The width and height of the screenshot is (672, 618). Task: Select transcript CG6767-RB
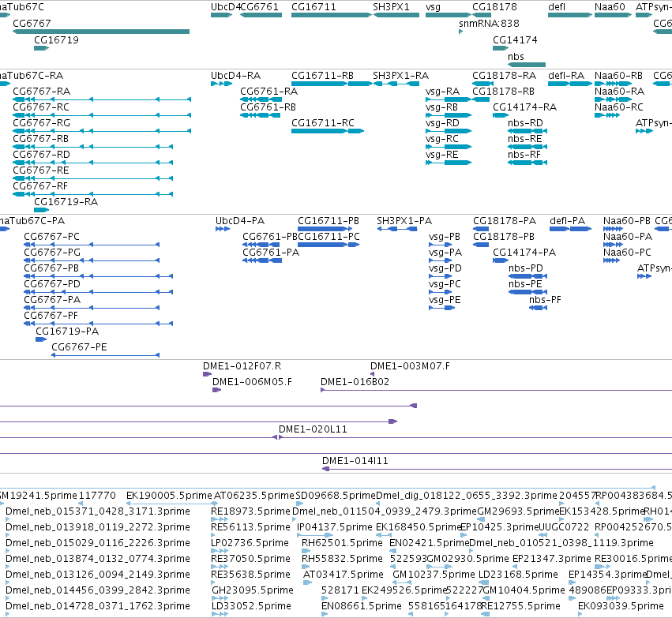(92, 147)
